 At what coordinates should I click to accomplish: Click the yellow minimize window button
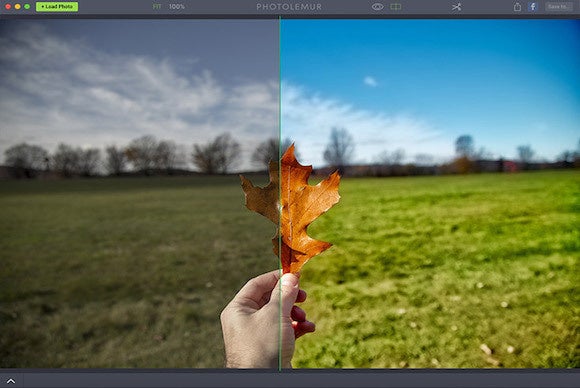(17, 7)
